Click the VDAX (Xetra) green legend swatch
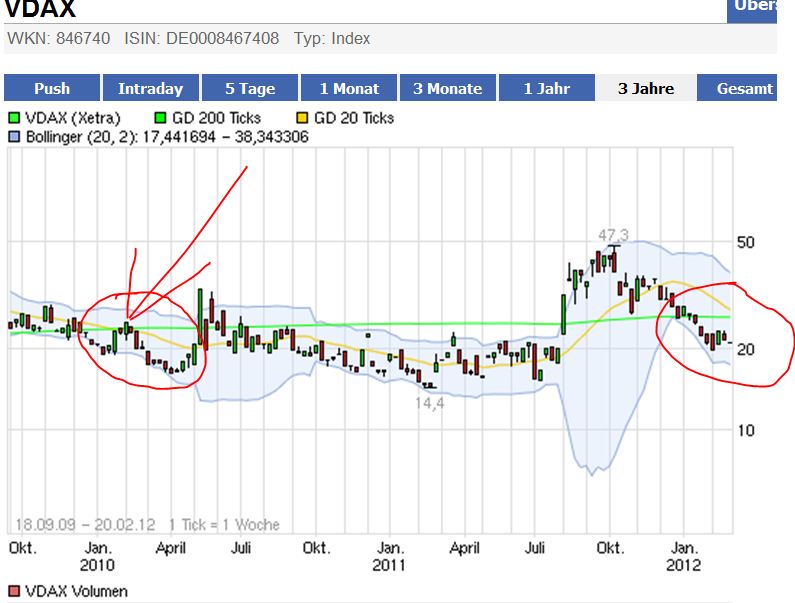Screen dimensions: 795x603 pos(14,118)
